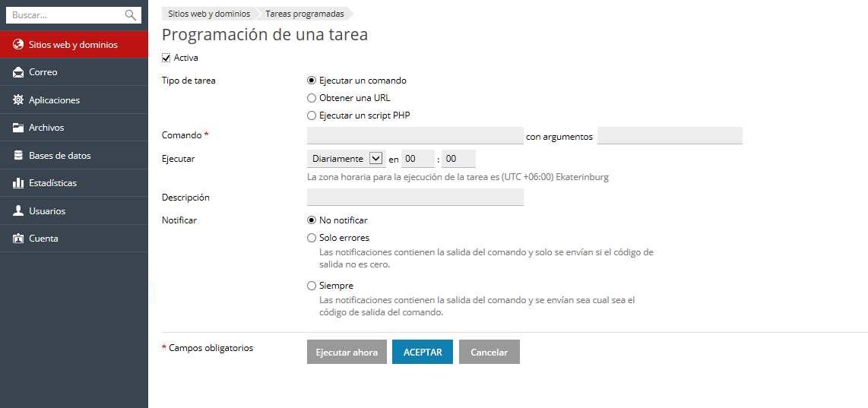Click the Comando input field

pos(415,136)
